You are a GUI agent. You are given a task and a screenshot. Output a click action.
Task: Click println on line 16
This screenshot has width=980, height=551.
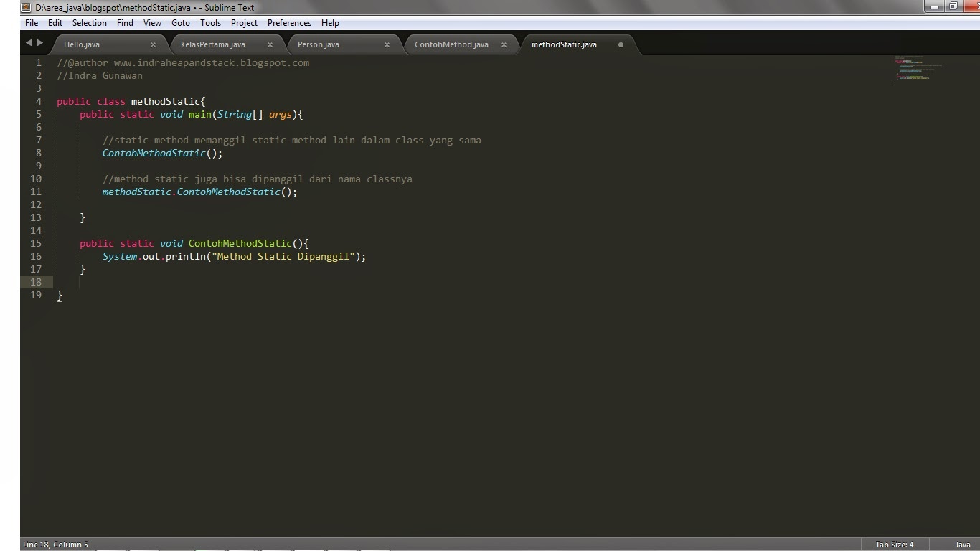pos(186,256)
